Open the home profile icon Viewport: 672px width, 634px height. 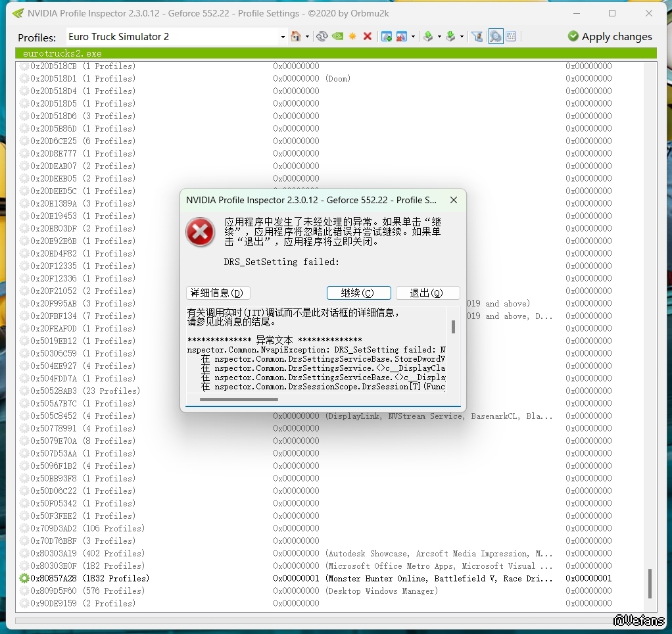(x=296, y=36)
